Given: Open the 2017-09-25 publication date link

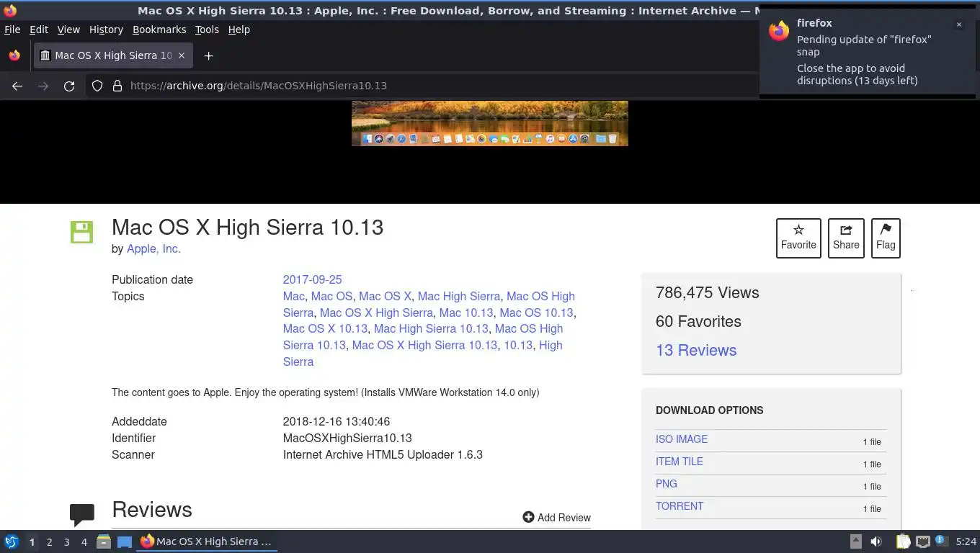Looking at the screenshot, I should (312, 279).
